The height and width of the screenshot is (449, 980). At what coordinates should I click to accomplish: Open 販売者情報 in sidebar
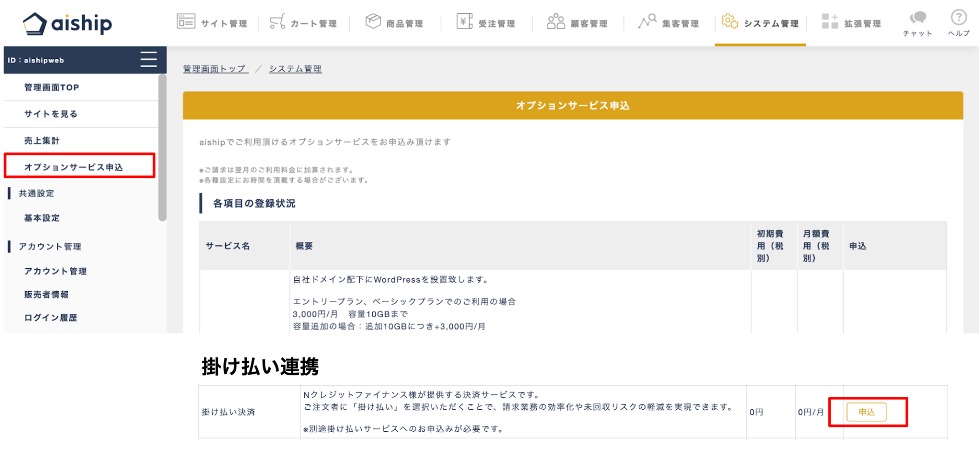click(46, 295)
